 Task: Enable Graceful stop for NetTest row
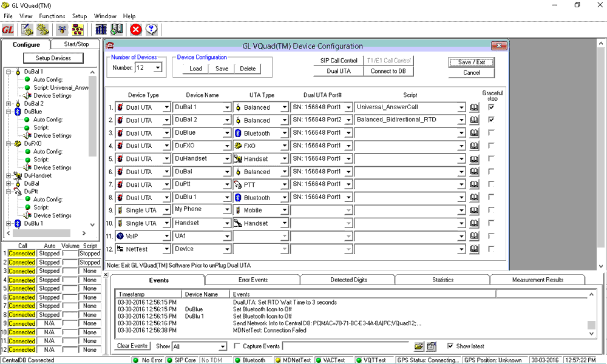491,249
